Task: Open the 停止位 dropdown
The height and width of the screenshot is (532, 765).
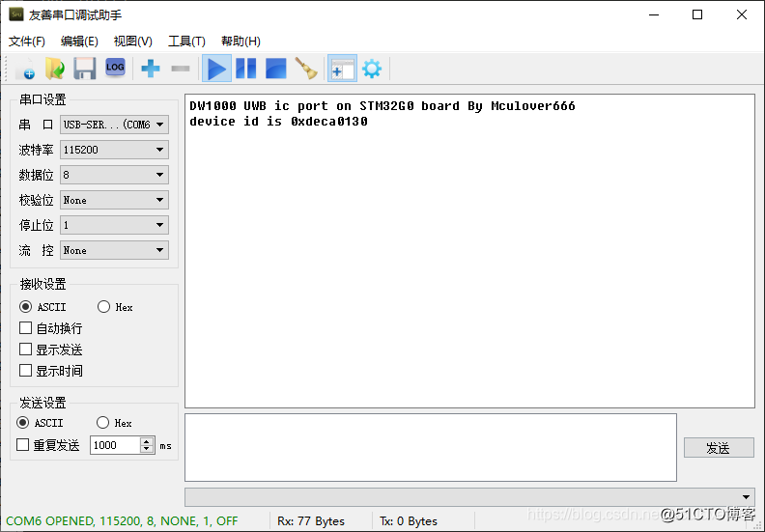Action: (114, 225)
